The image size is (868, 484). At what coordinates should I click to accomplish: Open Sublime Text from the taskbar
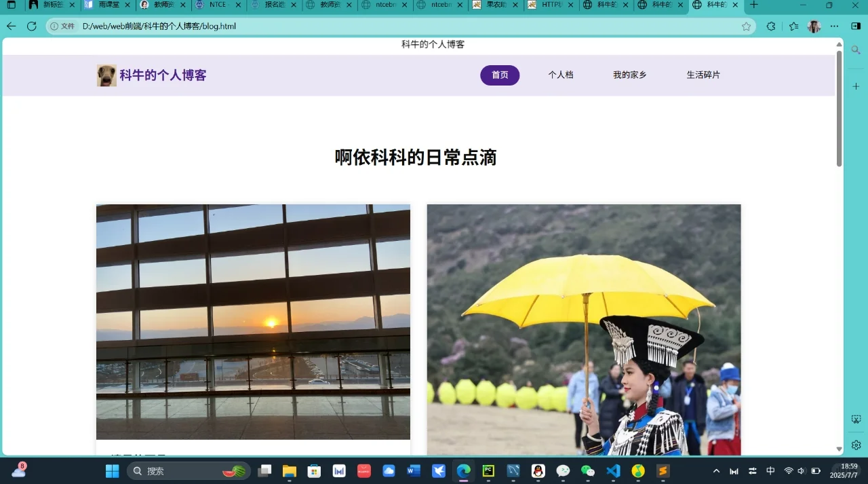(x=663, y=471)
